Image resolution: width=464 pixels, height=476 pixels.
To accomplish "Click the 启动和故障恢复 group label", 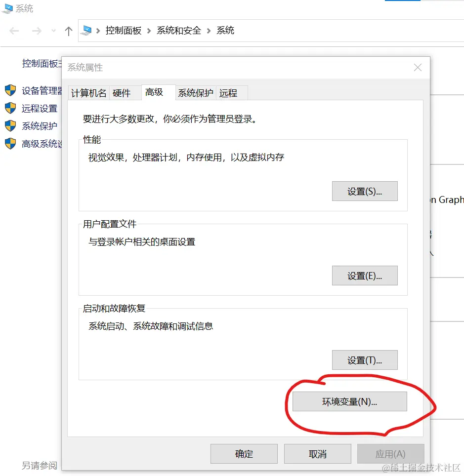I will (x=114, y=309).
